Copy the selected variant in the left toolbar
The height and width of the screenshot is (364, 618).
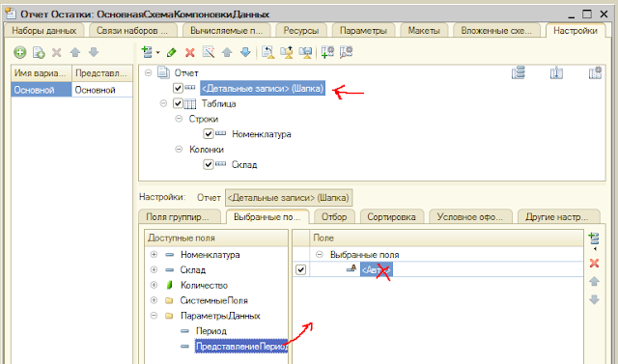[39, 52]
